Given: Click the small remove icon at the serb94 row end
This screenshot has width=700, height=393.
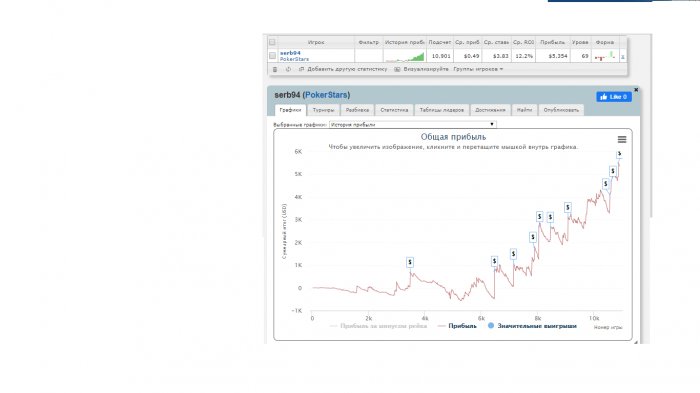Looking at the screenshot, I should tap(622, 57).
